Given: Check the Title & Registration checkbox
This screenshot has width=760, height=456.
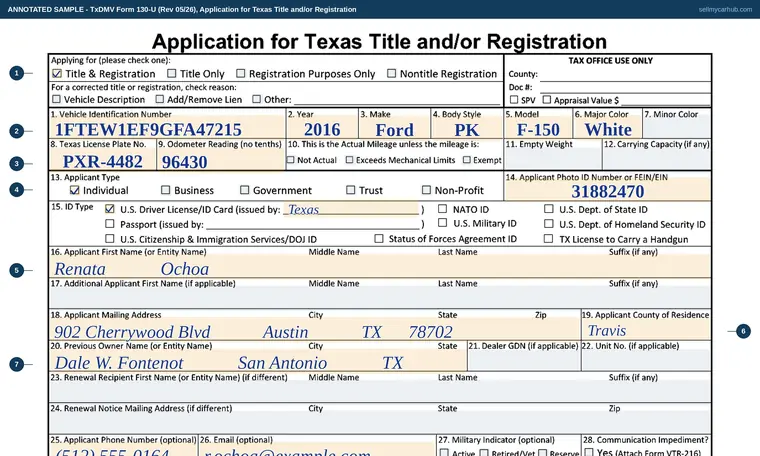Looking at the screenshot, I should pos(57,74).
